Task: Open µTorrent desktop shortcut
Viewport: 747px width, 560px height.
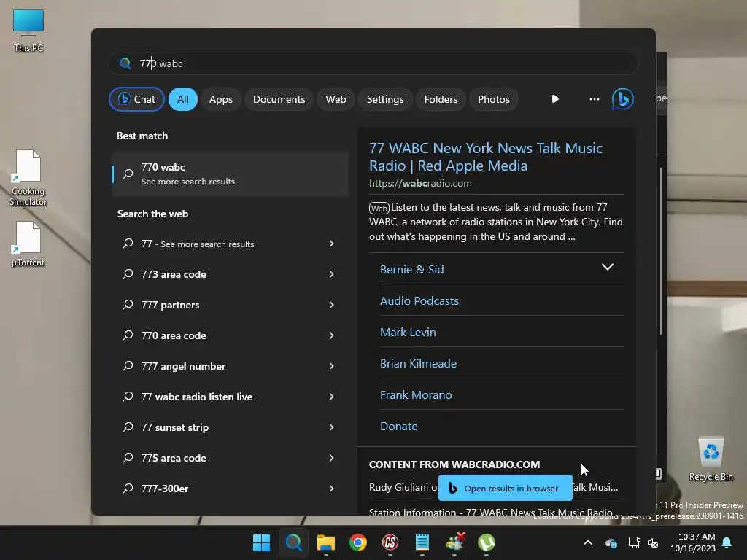Action: tap(28, 244)
